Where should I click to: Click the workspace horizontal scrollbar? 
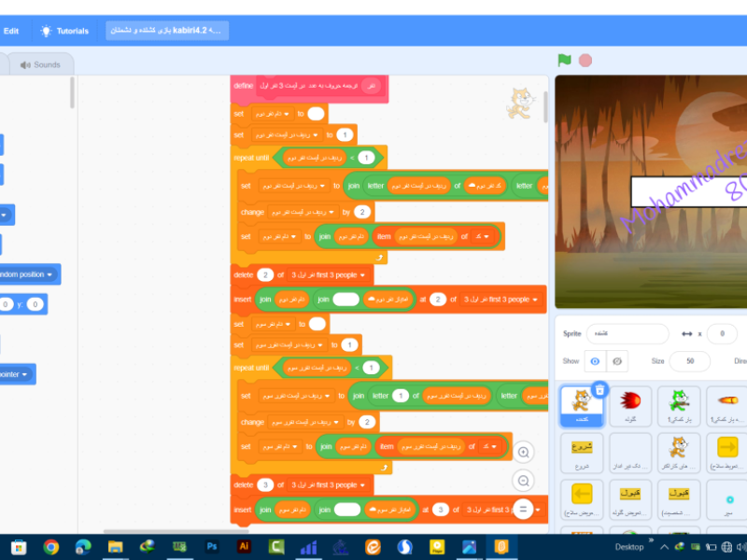pos(176,531)
